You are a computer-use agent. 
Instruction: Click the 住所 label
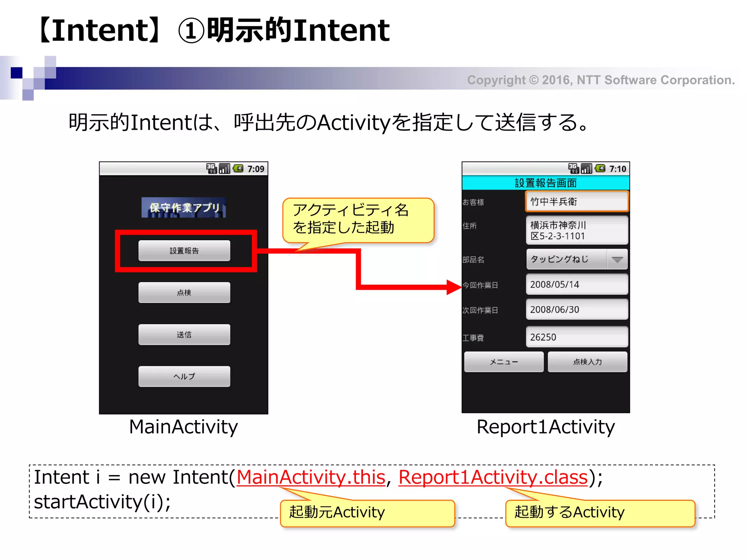click(469, 226)
